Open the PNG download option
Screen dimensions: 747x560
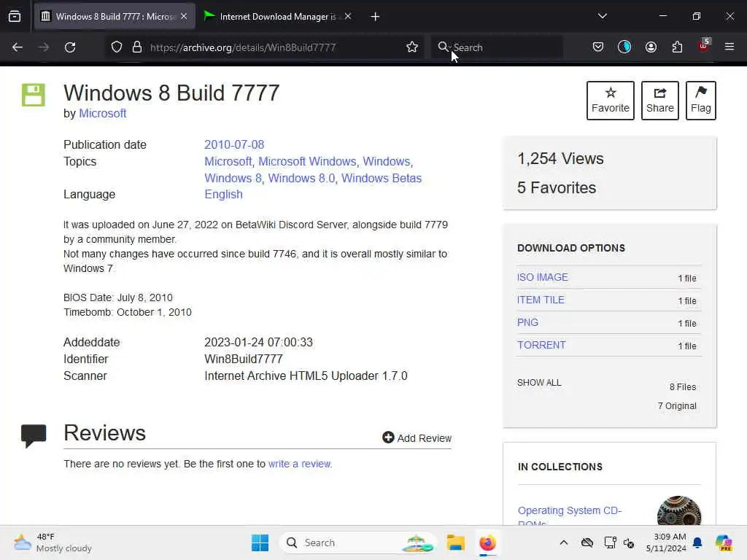click(x=527, y=322)
